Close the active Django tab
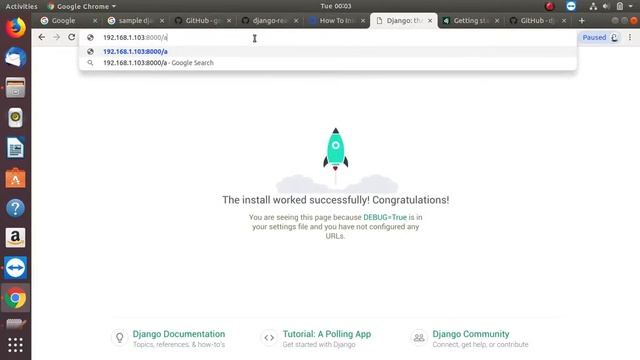 [x=430, y=20]
